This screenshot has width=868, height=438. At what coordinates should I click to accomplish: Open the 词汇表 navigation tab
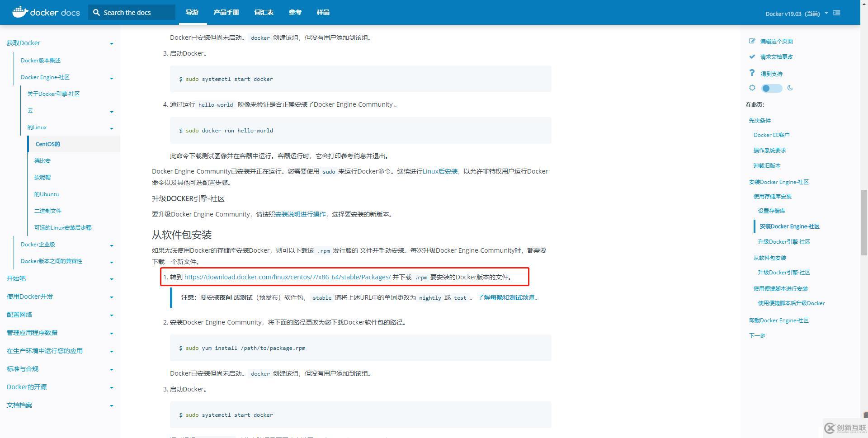click(x=264, y=12)
